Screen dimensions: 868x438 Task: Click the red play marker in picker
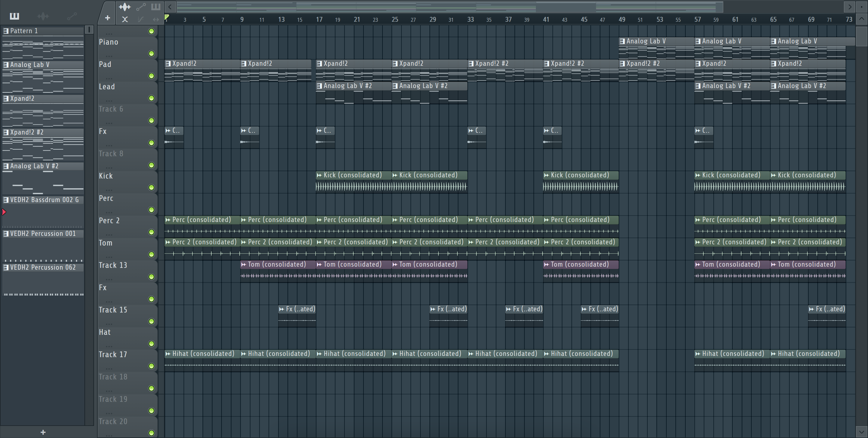click(4, 212)
